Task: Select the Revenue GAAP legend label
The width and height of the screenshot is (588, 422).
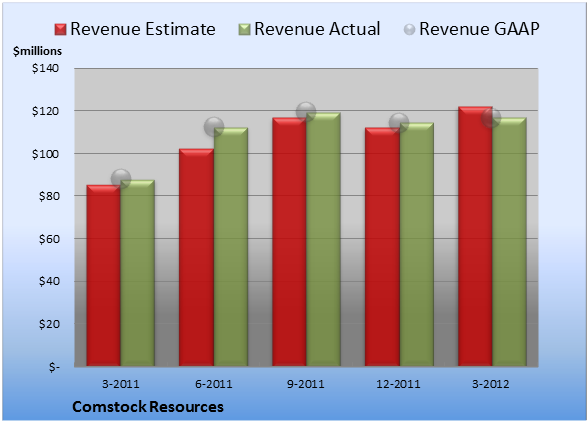Action: 479,29
